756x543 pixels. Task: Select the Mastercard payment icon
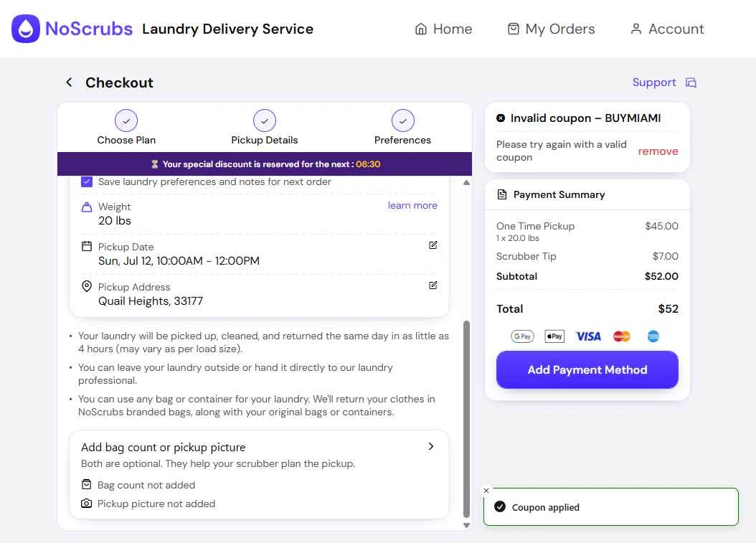(x=621, y=336)
